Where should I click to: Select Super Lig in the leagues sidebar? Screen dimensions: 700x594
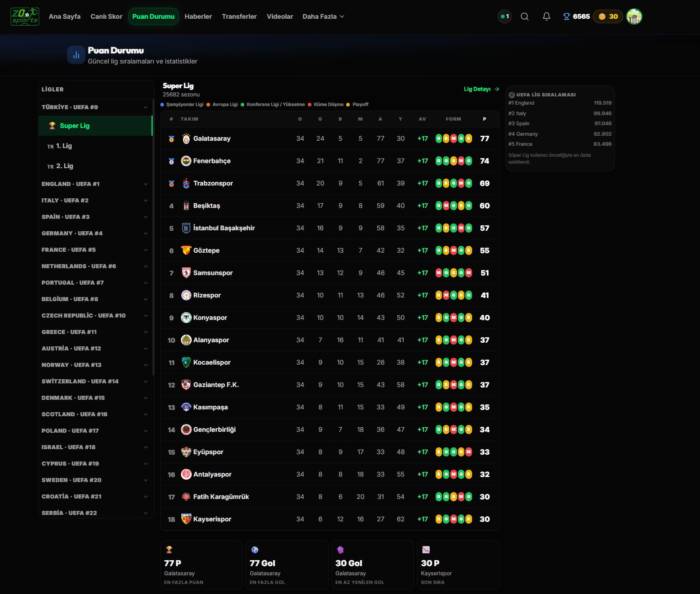pyautogui.click(x=95, y=126)
